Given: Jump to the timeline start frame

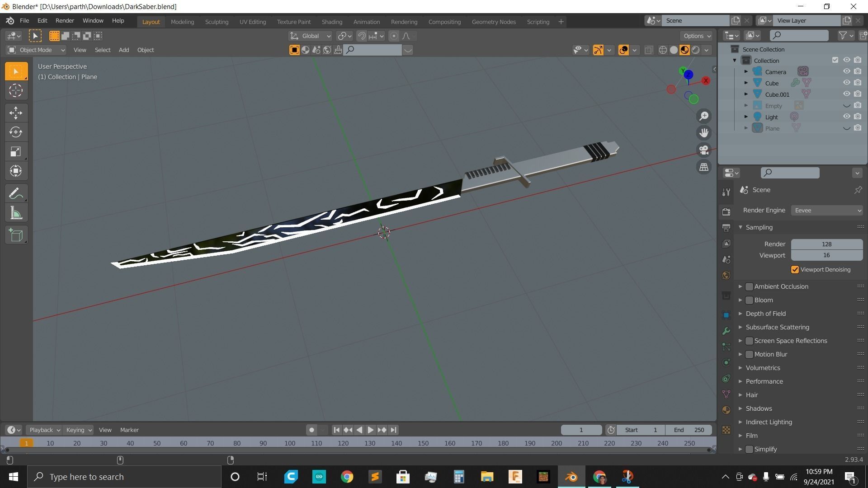Looking at the screenshot, I should pyautogui.click(x=336, y=430).
